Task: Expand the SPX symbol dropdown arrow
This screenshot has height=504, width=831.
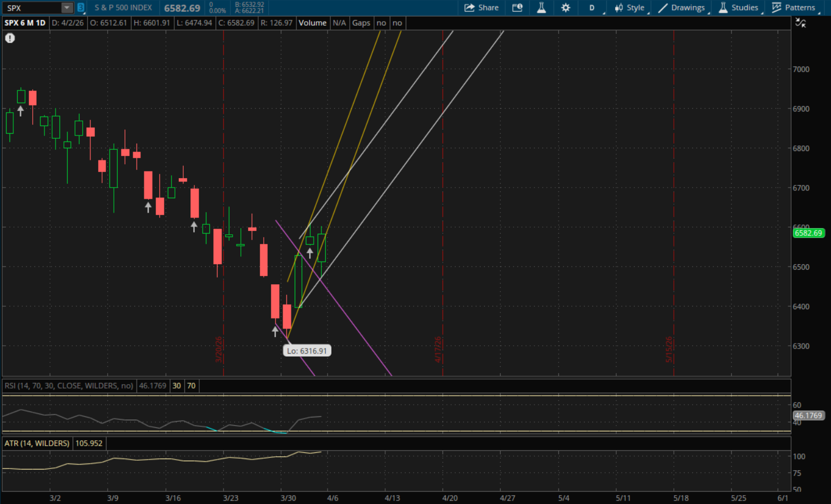Action: click(x=67, y=8)
